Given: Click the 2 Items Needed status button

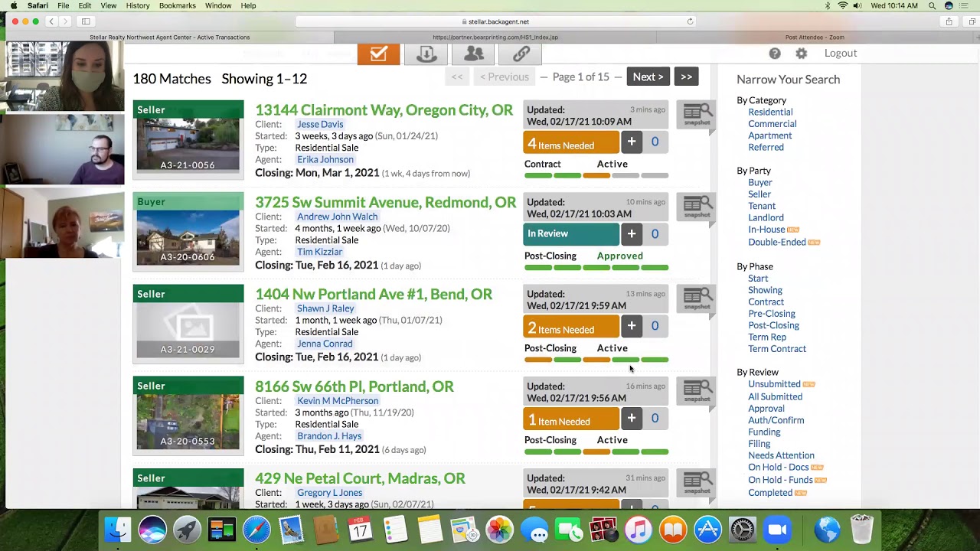Looking at the screenshot, I should 571,328.
